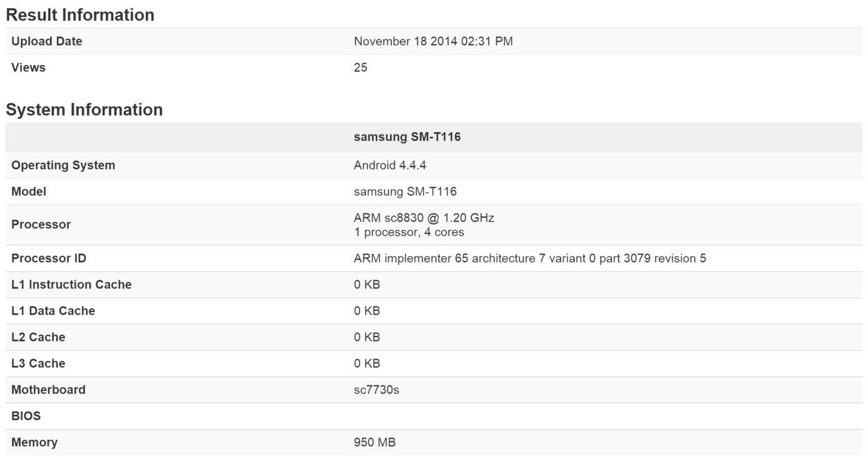Select the memory value '950 MB'

[x=375, y=442]
